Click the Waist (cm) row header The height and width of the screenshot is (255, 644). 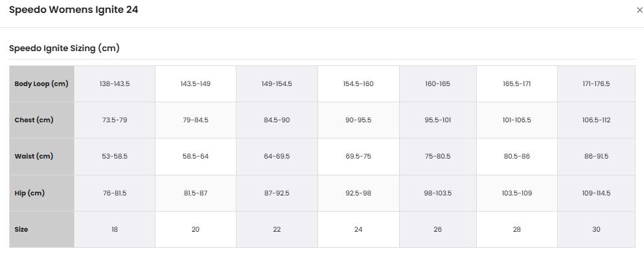[41, 157]
